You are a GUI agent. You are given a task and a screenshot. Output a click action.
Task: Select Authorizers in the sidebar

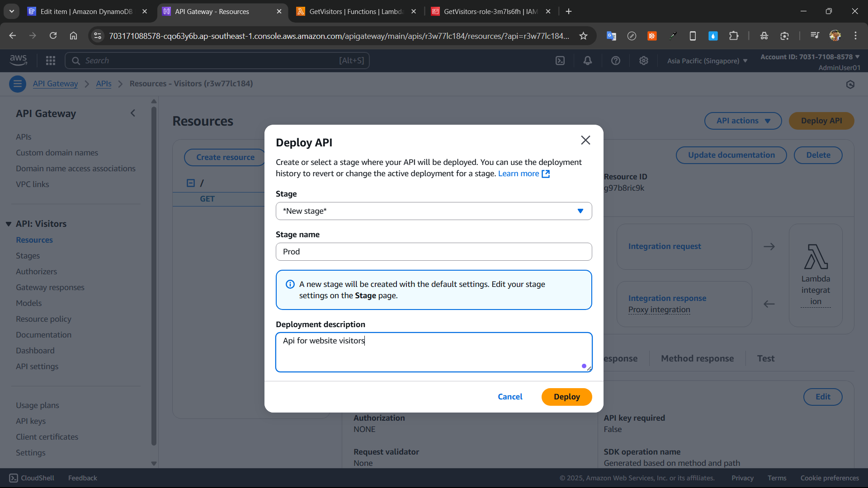coord(37,272)
